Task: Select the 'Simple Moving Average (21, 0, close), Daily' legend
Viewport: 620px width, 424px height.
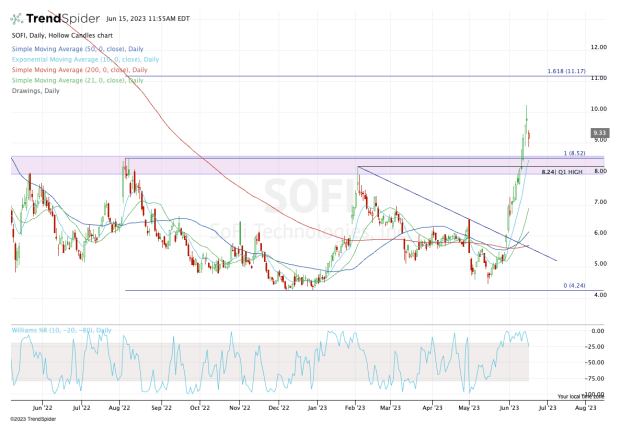Action: pyautogui.click(x=78, y=80)
